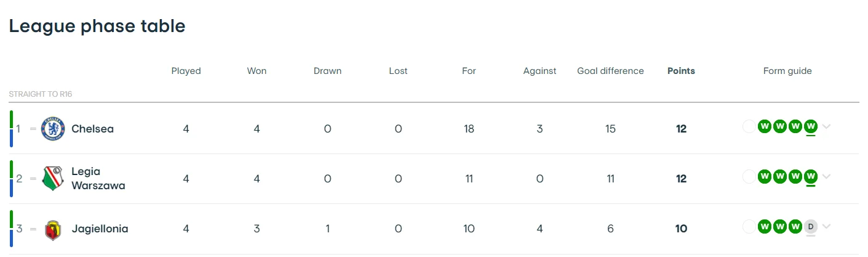This screenshot has width=868, height=257.
Task: Click Chelsea's underlined latest win badge
Action: tap(811, 126)
